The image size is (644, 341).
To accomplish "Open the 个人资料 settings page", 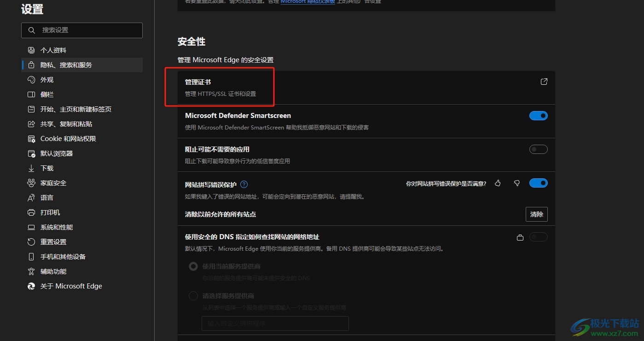I will point(82,50).
